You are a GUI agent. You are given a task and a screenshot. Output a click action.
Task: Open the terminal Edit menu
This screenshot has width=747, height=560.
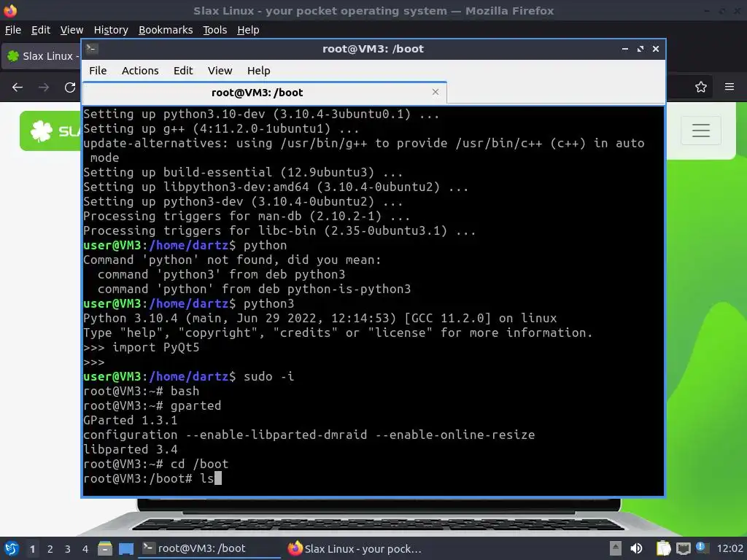click(183, 71)
